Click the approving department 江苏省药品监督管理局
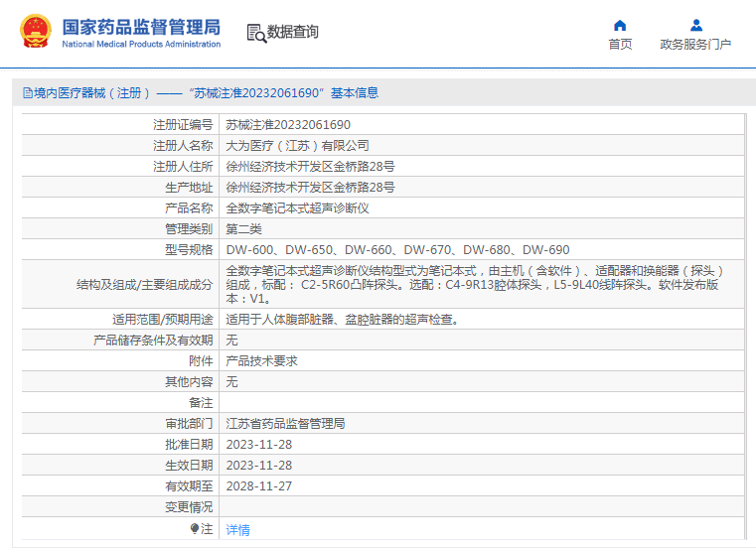This screenshot has width=756, height=549. pyautogui.click(x=285, y=424)
